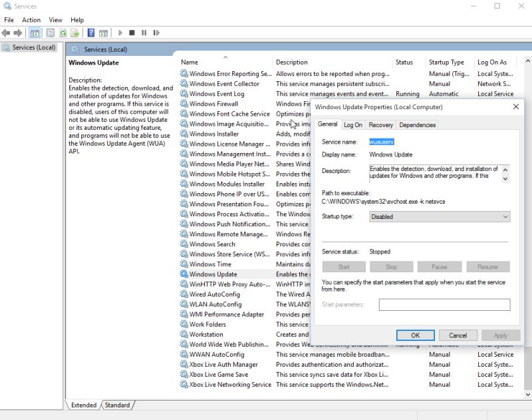Click the Back navigation arrow in toolbar
Viewport: 532px width, 420px height.
coord(5,32)
